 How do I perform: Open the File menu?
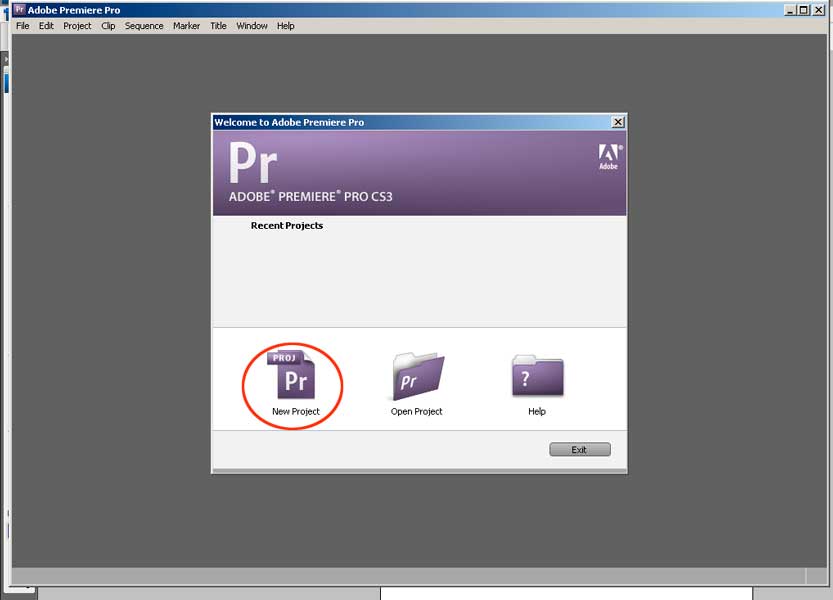(22, 26)
